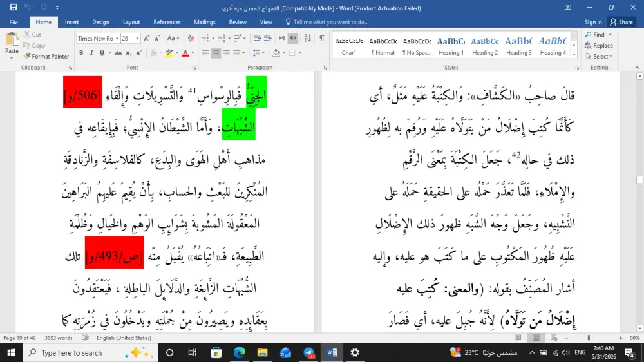Toggle Center alignment
This screenshot has width=644, height=362.
click(x=216, y=53)
